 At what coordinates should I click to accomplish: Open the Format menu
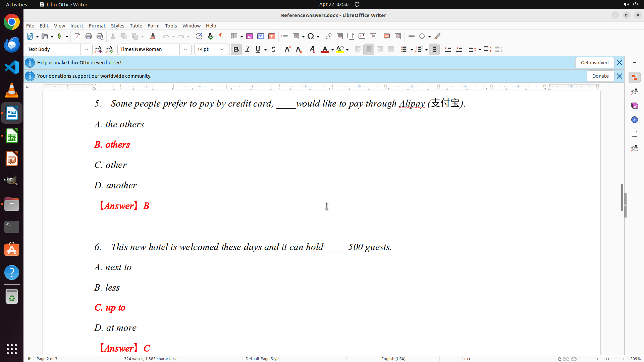click(x=97, y=25)
